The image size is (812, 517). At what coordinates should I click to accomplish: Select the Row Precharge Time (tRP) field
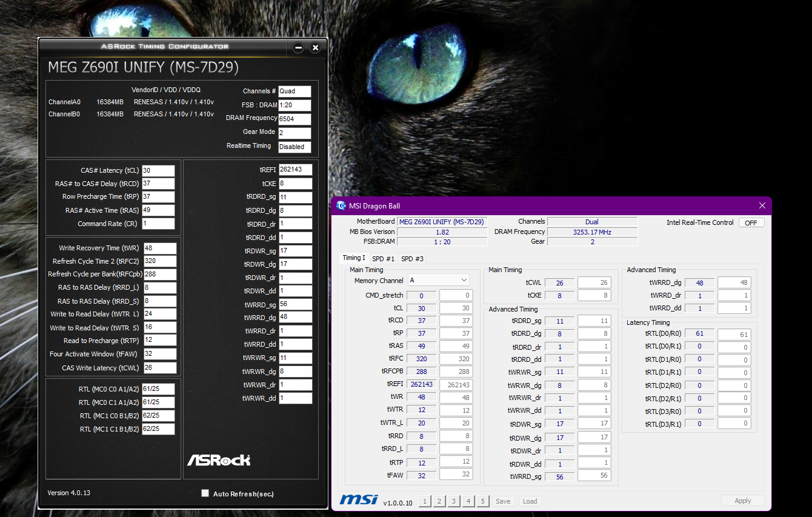pos(158,197)
